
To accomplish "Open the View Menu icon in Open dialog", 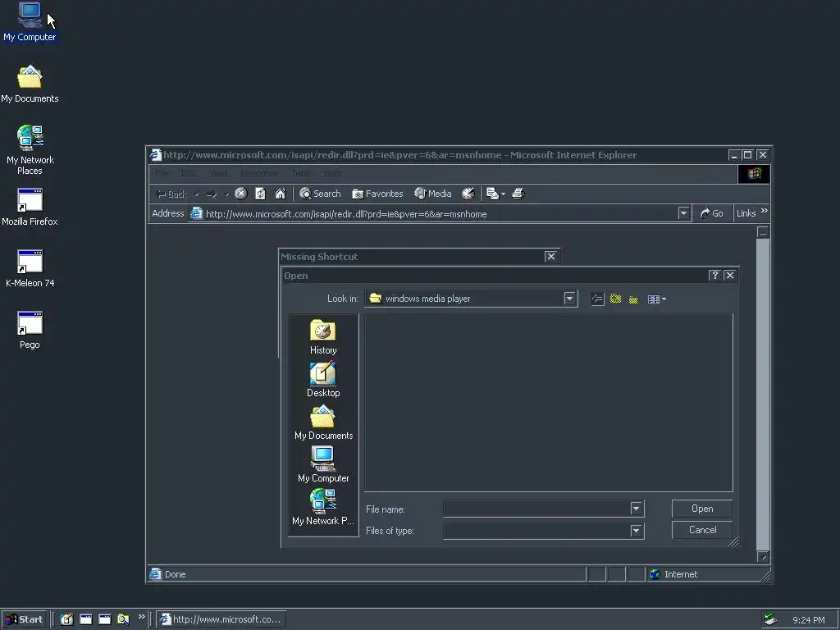I will [x=657, y=299].
